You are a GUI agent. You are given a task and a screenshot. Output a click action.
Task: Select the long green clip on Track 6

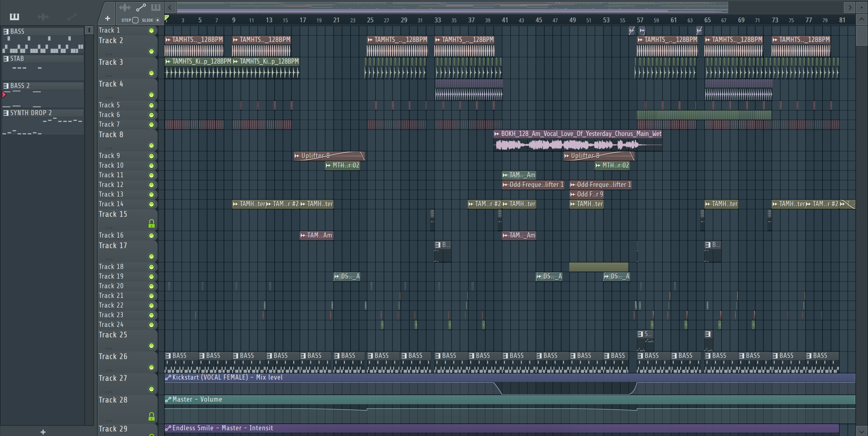704,115
